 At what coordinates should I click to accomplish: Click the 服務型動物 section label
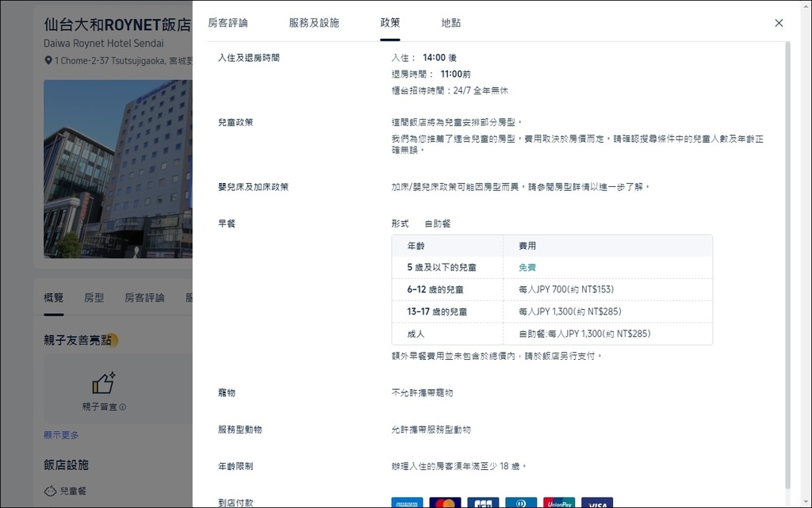(x=239, y=430)
